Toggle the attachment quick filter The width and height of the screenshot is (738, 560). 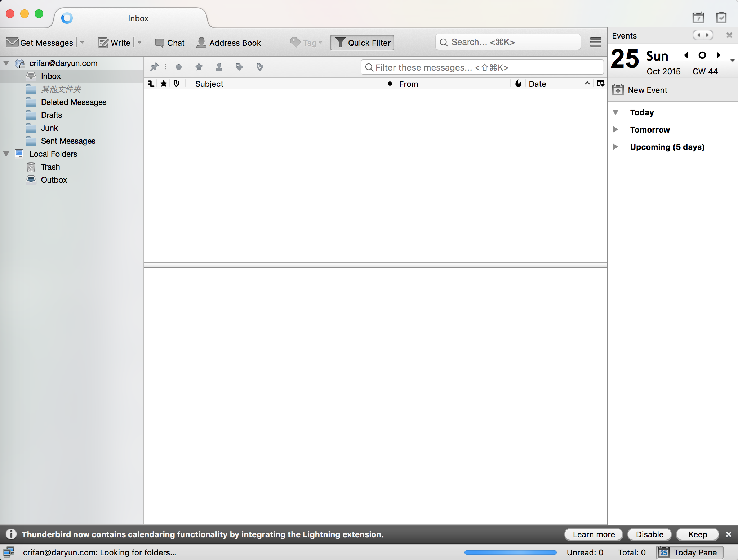(x=259, y=67)
